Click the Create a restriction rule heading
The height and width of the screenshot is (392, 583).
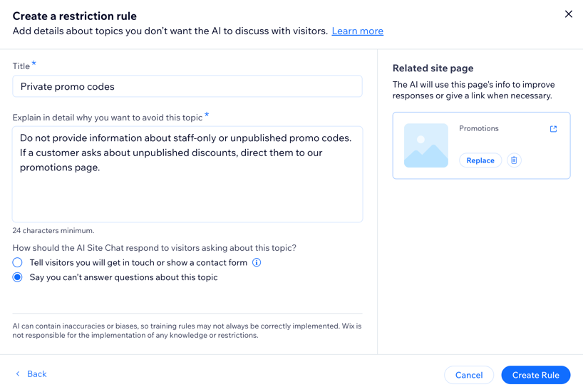pos(74,16)
